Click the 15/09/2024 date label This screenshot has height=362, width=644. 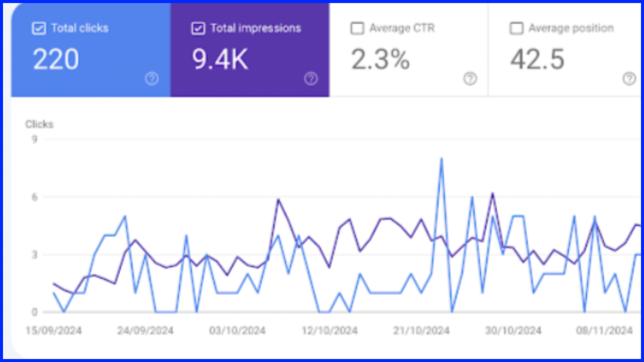(x=54, y=330)
